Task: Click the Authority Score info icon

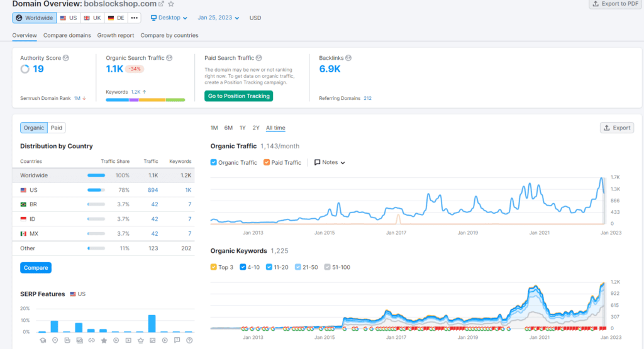Action: pyautogui.click(x=65, y=58)
